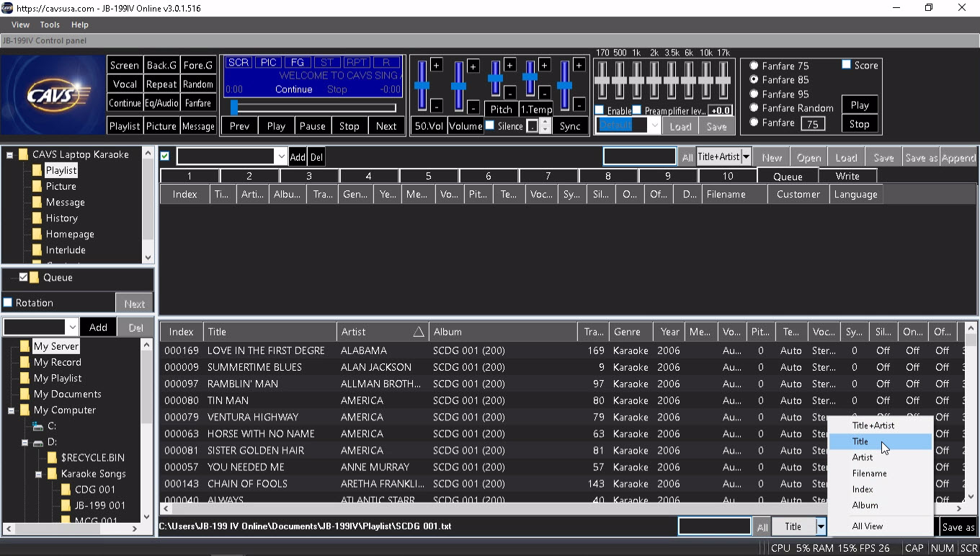
Task: Click the Interlude folder icon
Action: pyautogui.click(x=37, y=250)
